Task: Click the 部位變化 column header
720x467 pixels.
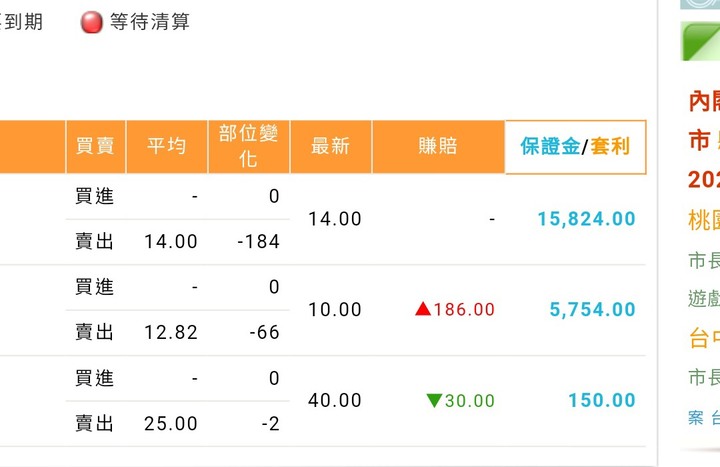Action: click(248, 146)
